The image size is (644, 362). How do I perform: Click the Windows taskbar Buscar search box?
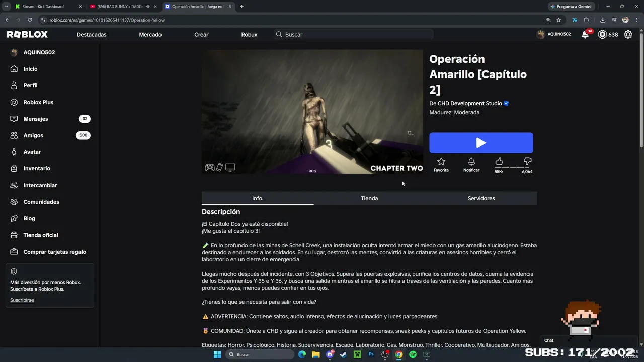(x=259, y=354)
